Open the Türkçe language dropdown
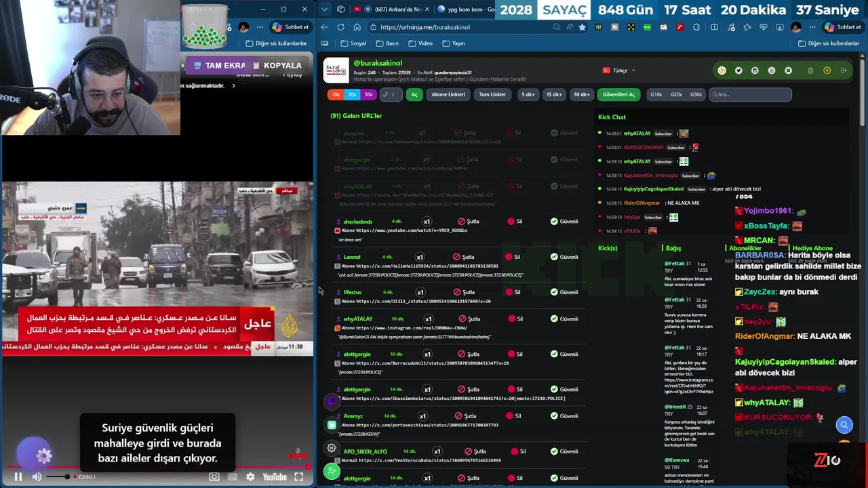The width and height of the screenshot is (868, 488). point(619,70)
